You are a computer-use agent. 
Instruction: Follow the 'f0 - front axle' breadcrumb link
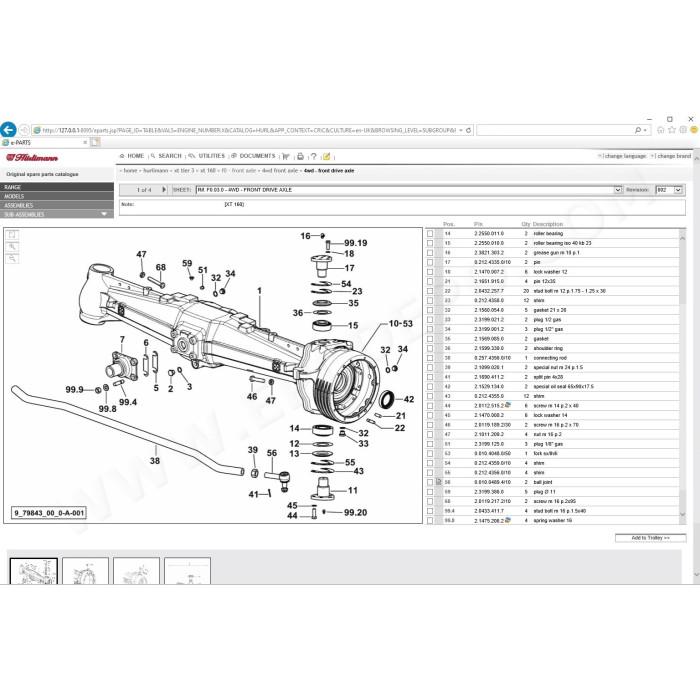pyautogui.click(x=239, y=171)
